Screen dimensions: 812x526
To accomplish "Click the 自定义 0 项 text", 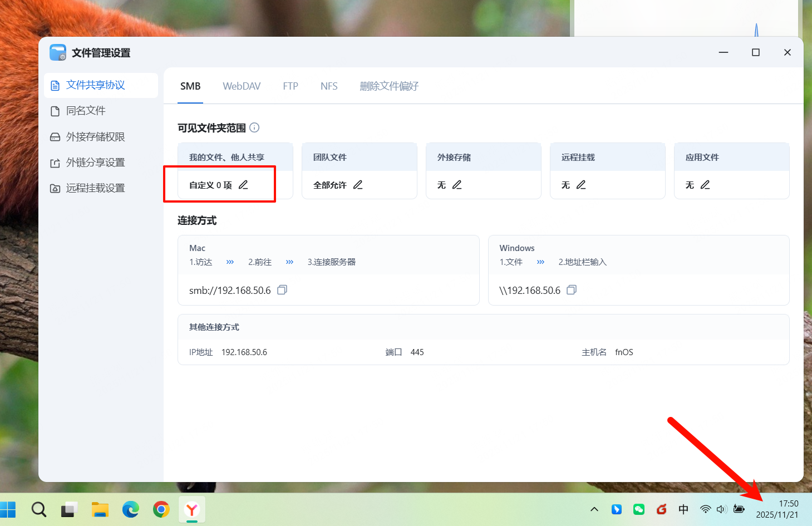I will coord(210,185).
